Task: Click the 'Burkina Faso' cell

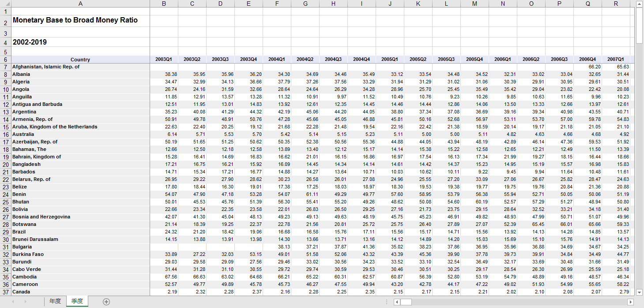Action: pyautogui.click(x=80, y=254)
